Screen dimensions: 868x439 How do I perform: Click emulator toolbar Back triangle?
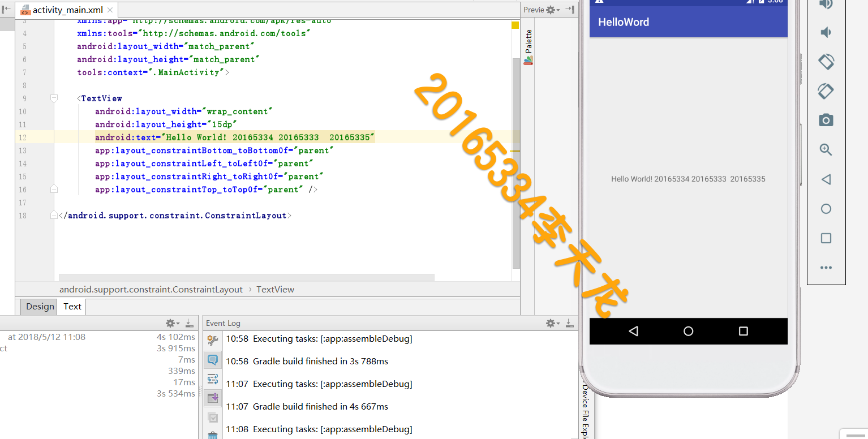(826, 179)
